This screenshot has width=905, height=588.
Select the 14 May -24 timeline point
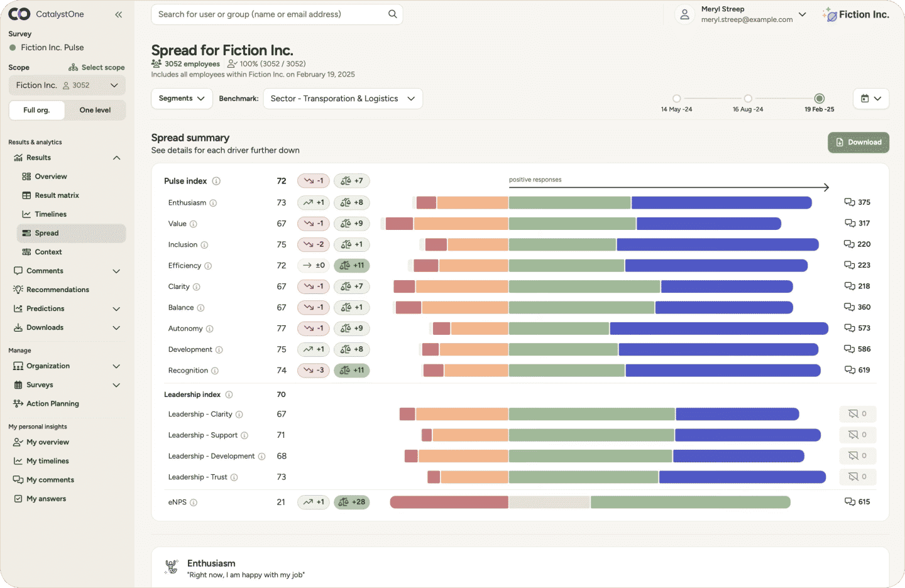pos(676,99)
